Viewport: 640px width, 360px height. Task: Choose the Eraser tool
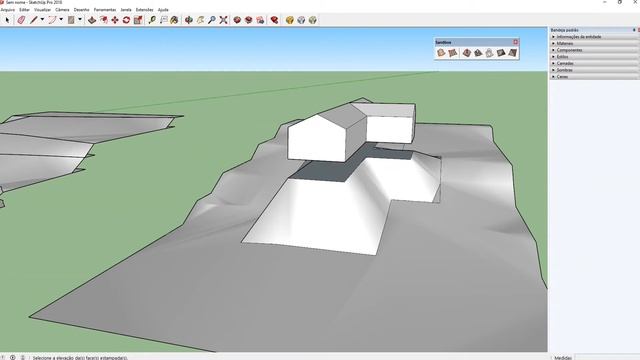click(21, 20)
